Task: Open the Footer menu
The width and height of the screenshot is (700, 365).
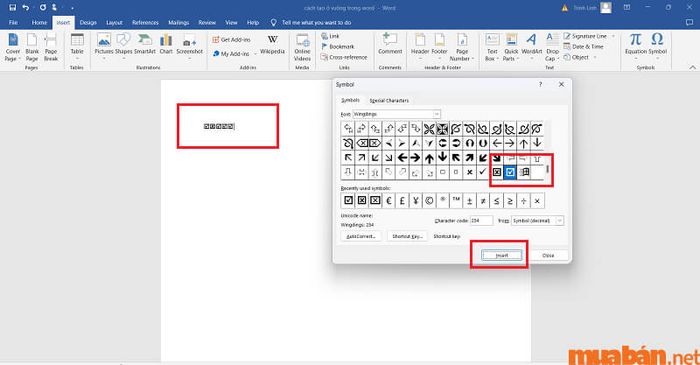Action: pyautogui.click(x=439, y=46)
